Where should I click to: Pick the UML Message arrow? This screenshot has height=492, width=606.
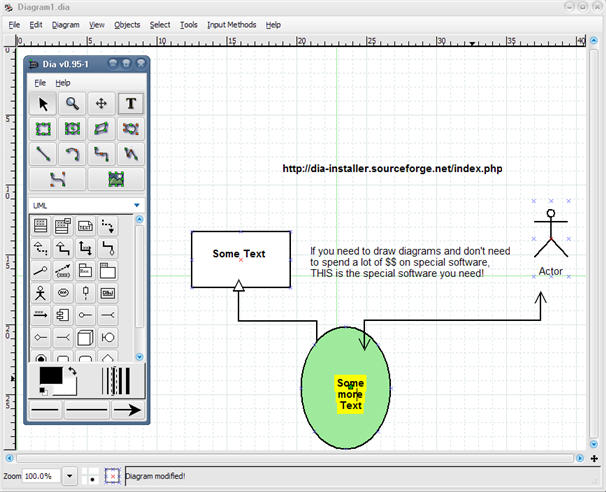click(40, 315)
